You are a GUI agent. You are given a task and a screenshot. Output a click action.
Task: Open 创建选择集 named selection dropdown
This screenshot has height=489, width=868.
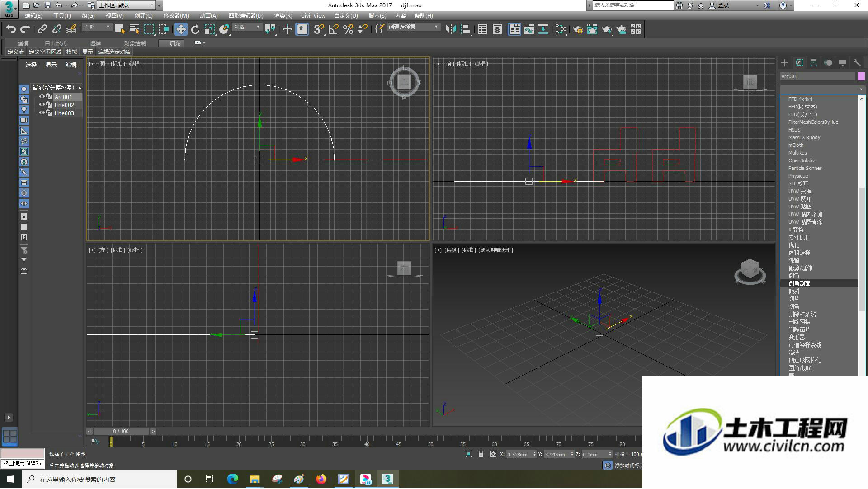click(413, 27)
